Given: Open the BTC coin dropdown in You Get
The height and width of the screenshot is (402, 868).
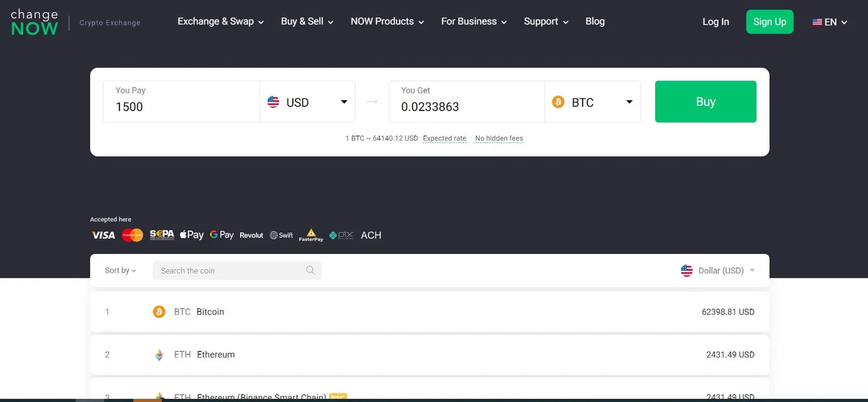Looking at the screenshot, I should [x=593, y=102].
